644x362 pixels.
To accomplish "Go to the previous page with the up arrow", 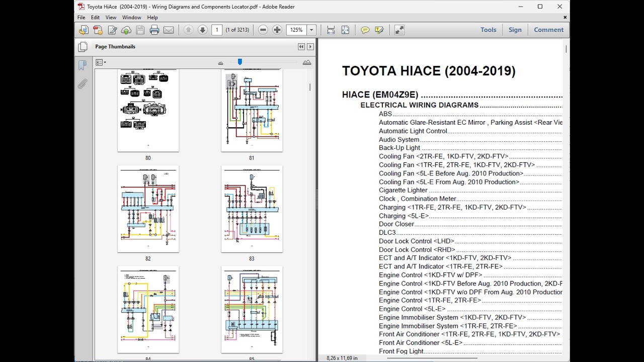I will pos(188,30).
